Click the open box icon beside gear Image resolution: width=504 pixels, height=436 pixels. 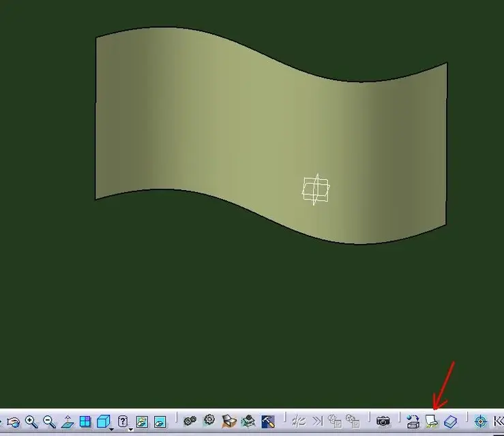[x=228, y=422]
